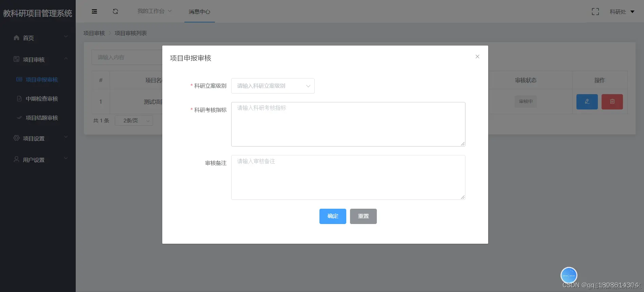Click the 项目审核列表 breadcrumb
This screenshot has height=292, width=644.
(131, 33)
